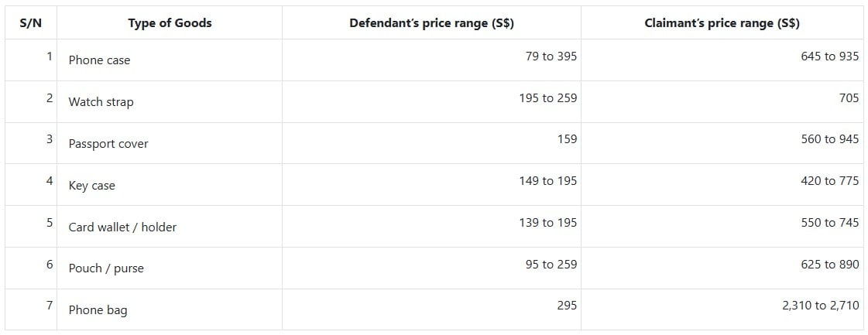Click the Phone bag defendant price "295"
The image size is (868, 335).
[567, 306]
